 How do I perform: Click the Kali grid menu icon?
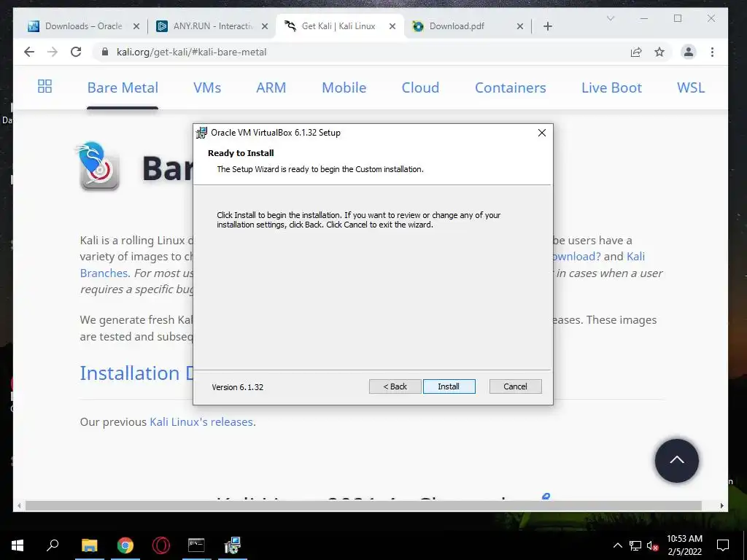tap(44, 86)
